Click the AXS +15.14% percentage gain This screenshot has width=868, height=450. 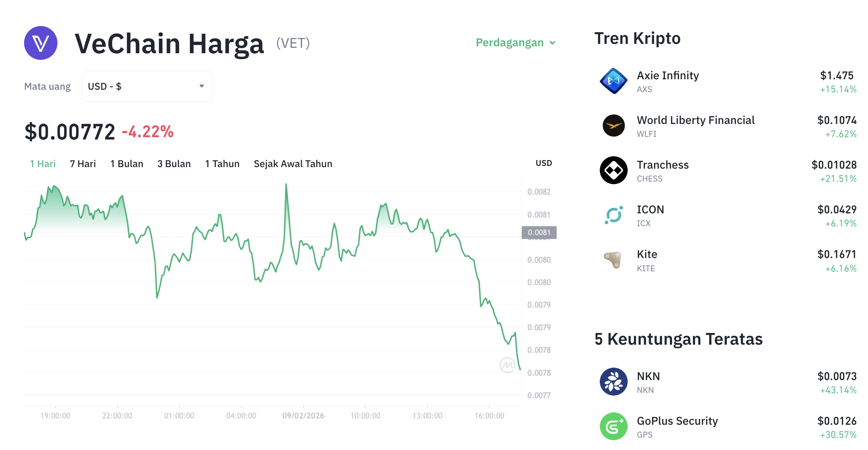click(x=838, y=89)
